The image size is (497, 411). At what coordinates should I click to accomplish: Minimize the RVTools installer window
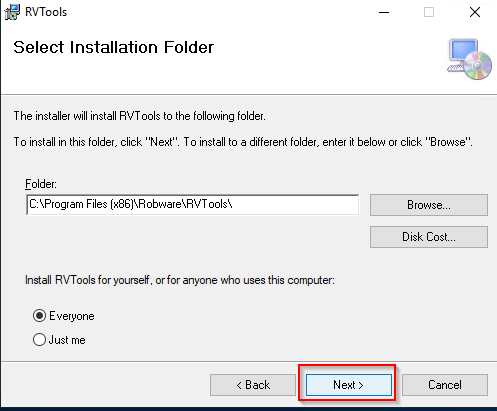(384, 12)
